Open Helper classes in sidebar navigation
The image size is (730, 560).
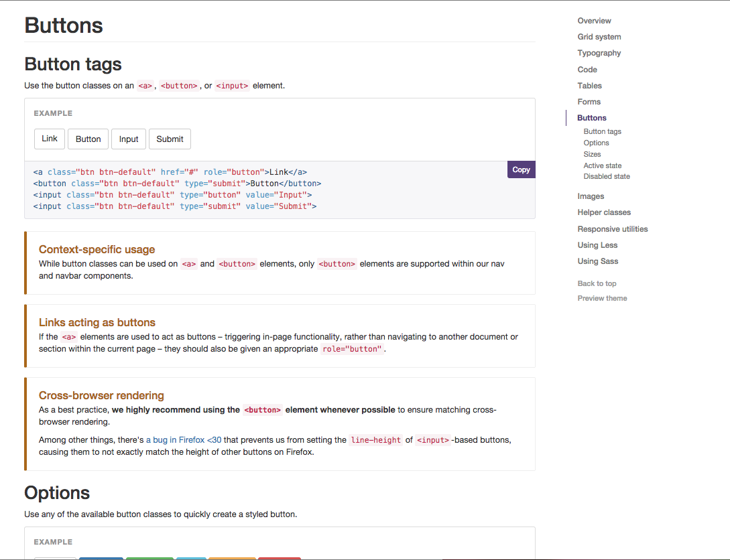[x=604, y=212]
